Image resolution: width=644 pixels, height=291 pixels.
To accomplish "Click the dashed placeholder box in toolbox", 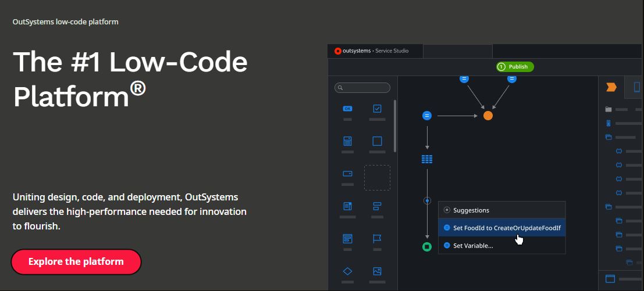I will point(377,178).
